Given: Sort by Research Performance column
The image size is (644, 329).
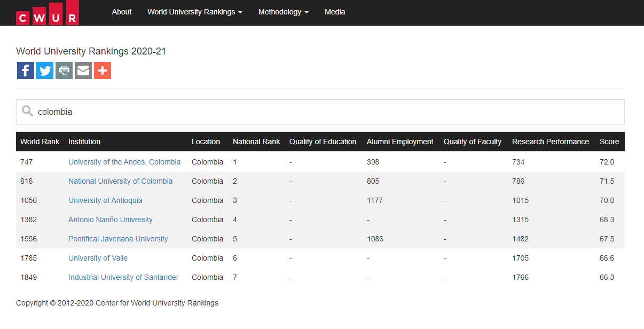Looking at the screenshot, I should (x=551, y=142).
